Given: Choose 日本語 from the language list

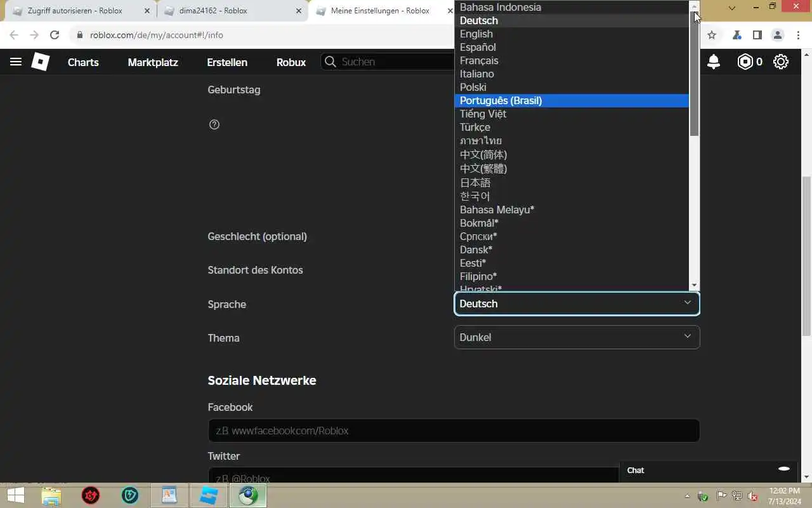Looking at the screenshot, I should coord(572,182).
